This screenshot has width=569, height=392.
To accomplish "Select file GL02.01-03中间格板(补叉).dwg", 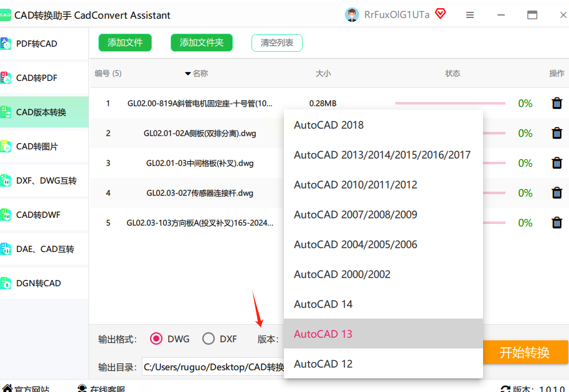I will tap(200, 163).
